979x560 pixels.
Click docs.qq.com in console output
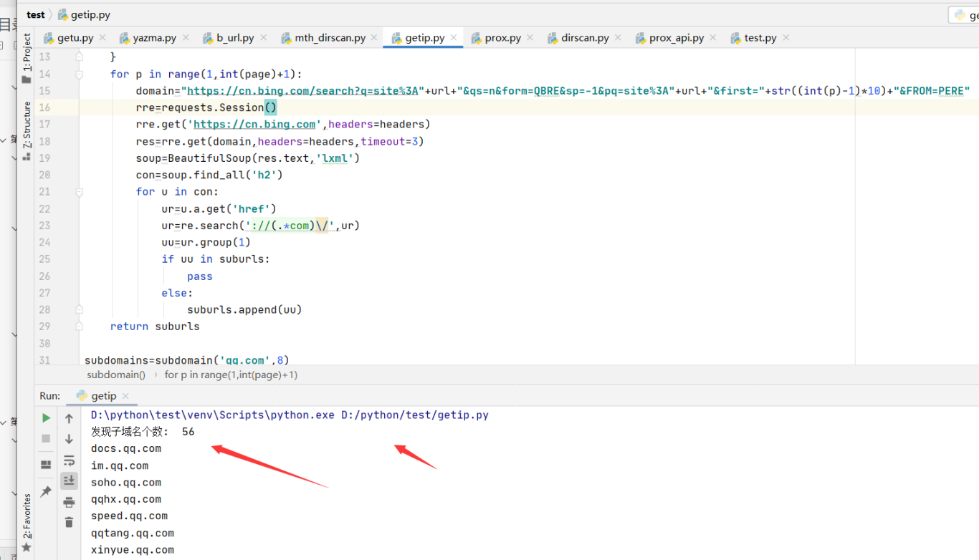(126, 449)
